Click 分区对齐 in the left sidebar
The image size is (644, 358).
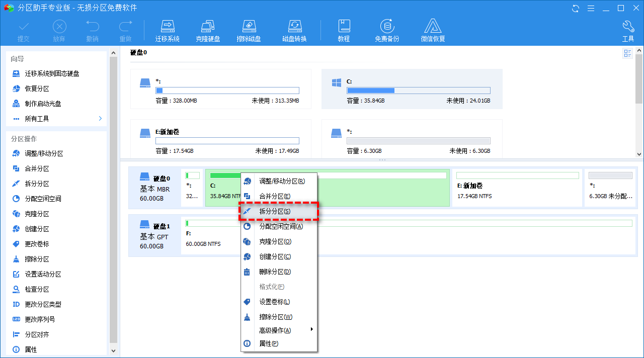[x=37, y=334]
